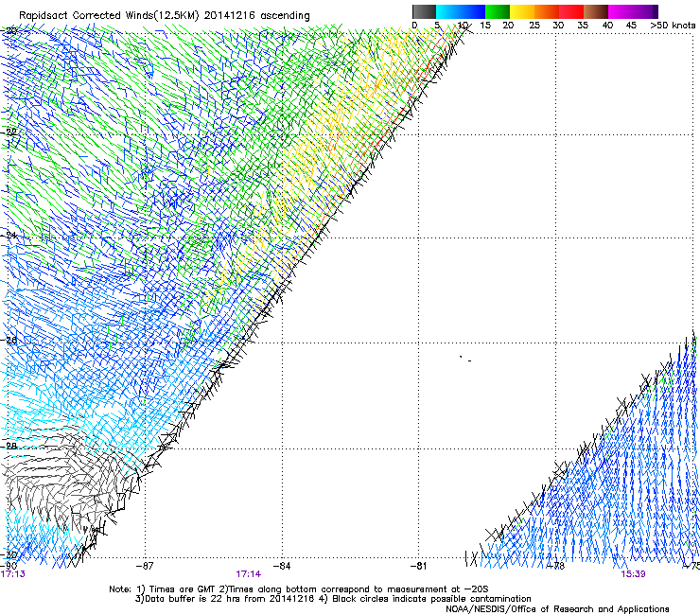The image size is (700, 615).
Task: Click the magenta-purple 40-50 knots legend swatch
Action: pyautogui.click(x=633, y=11)
